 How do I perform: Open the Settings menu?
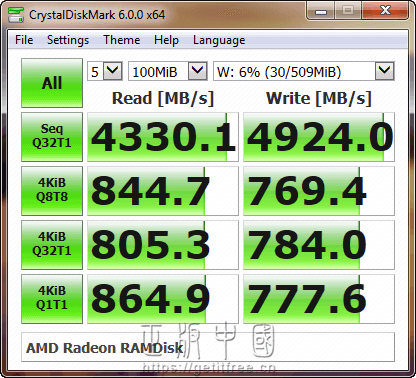pos(68,40)
